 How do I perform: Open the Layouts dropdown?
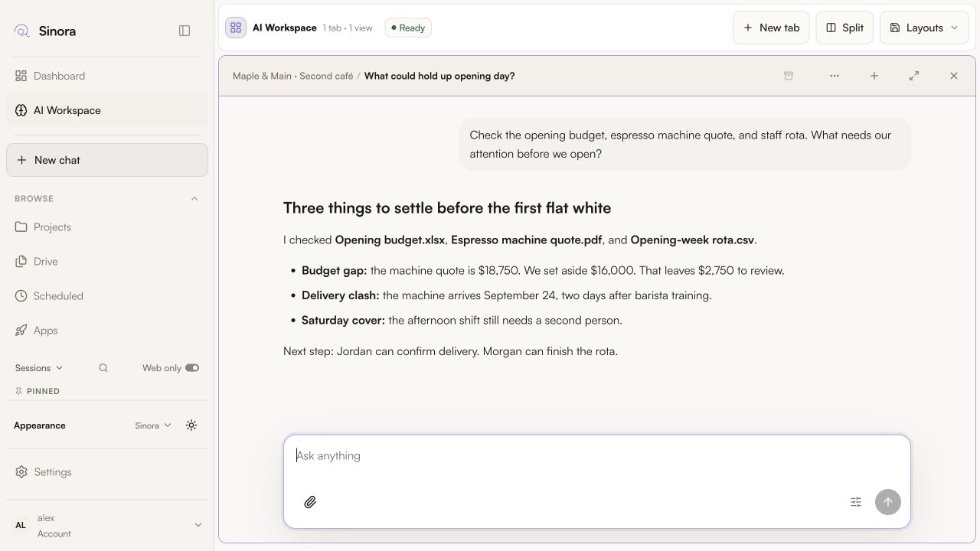[924, 28]
